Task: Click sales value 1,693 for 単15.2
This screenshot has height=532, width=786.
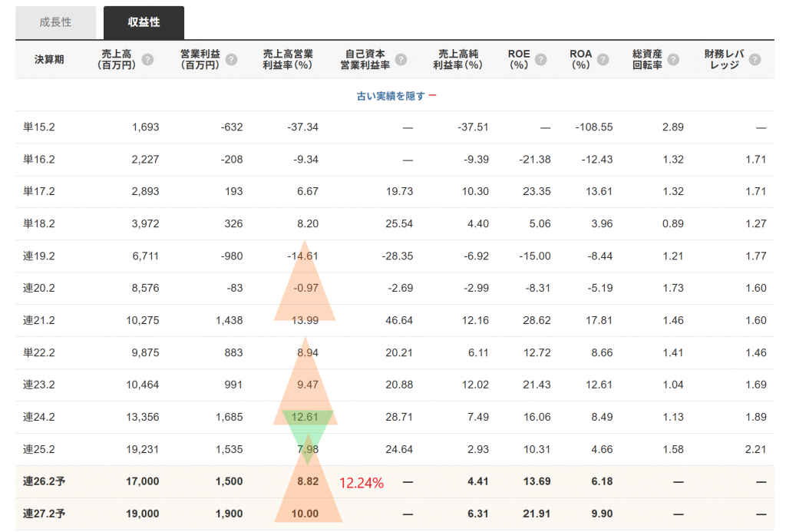Action: (145, 127)
